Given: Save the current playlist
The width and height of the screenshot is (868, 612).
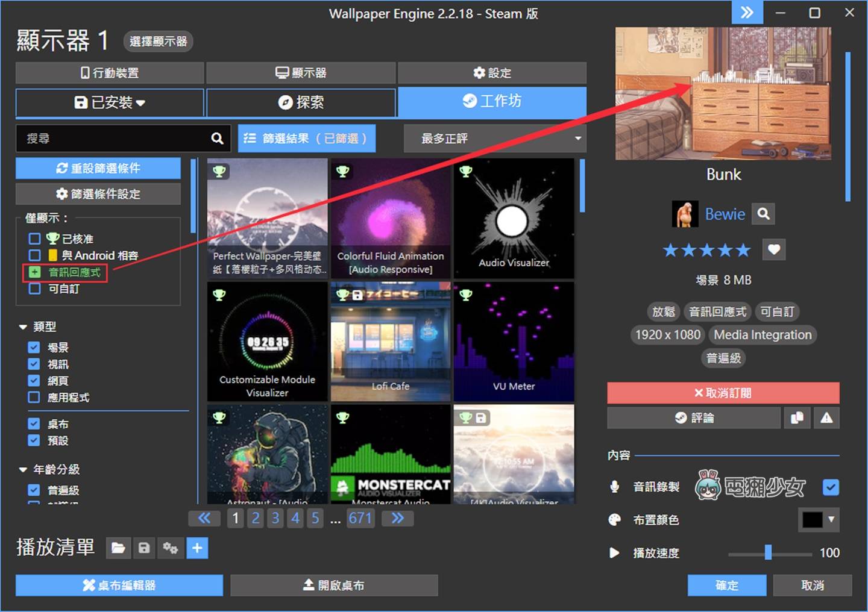Looking at the screenshot, I should click(144, 548).
